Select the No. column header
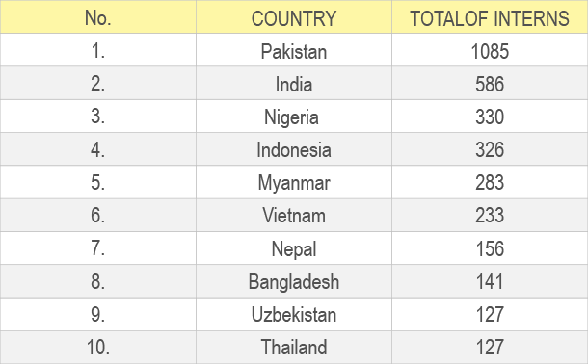Viewport: 588px width, 364px height. click(x=98, y=17)
